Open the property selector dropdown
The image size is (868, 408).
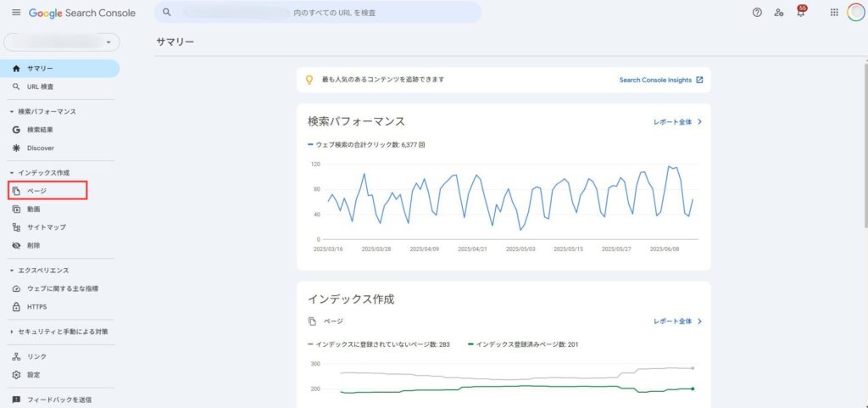61,42
